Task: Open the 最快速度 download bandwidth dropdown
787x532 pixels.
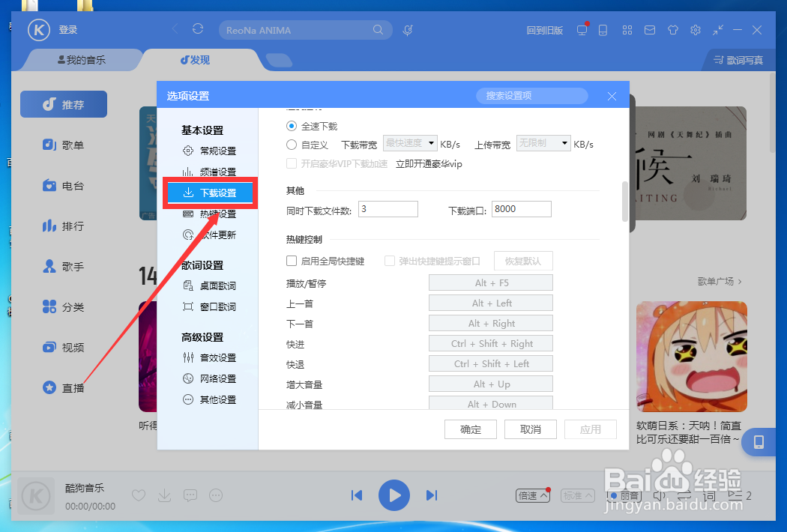Action: (410, 143)
